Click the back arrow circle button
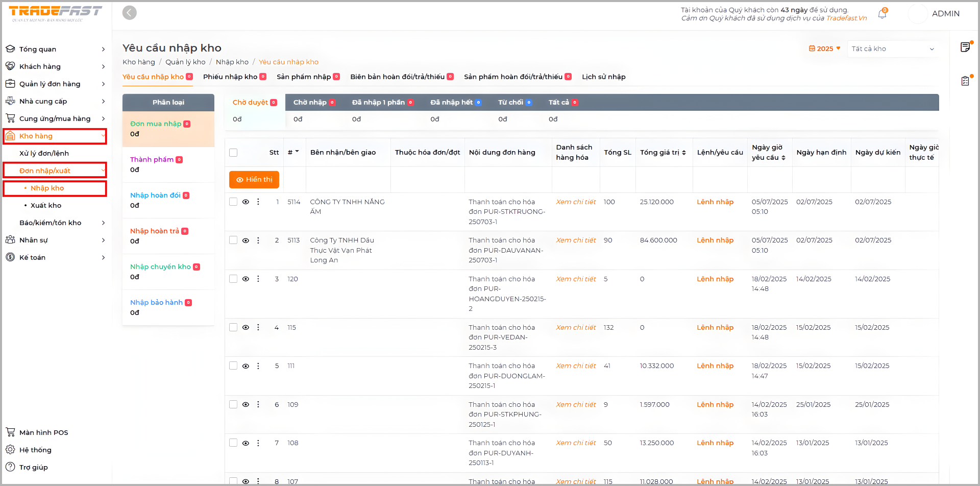This screenshot has width=980, height=486. click(130, 13)
